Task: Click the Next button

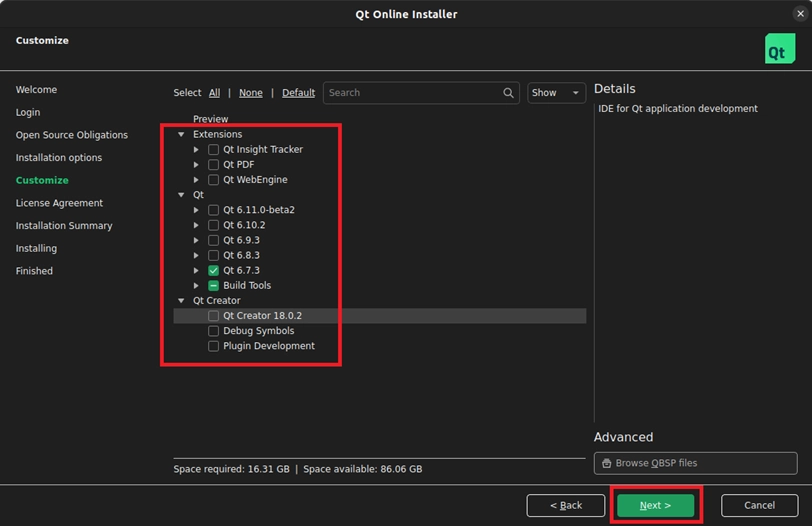Action: 655,505
